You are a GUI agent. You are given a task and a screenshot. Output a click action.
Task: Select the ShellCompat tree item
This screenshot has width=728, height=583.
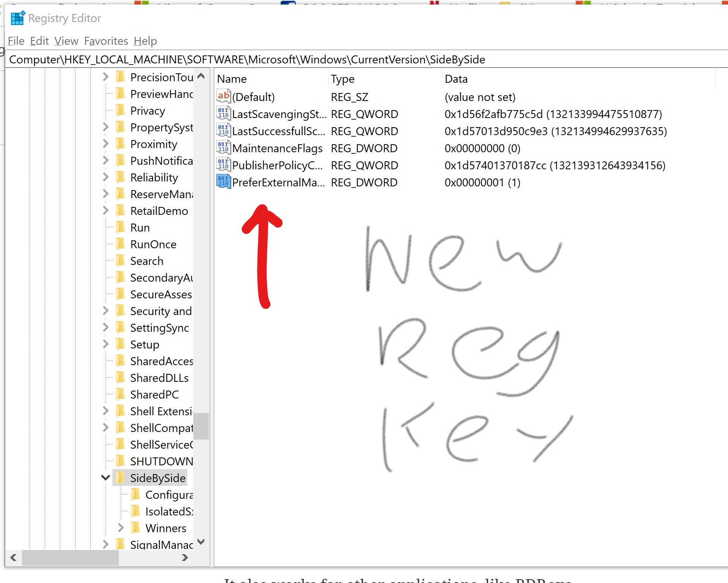pos(161,428)
